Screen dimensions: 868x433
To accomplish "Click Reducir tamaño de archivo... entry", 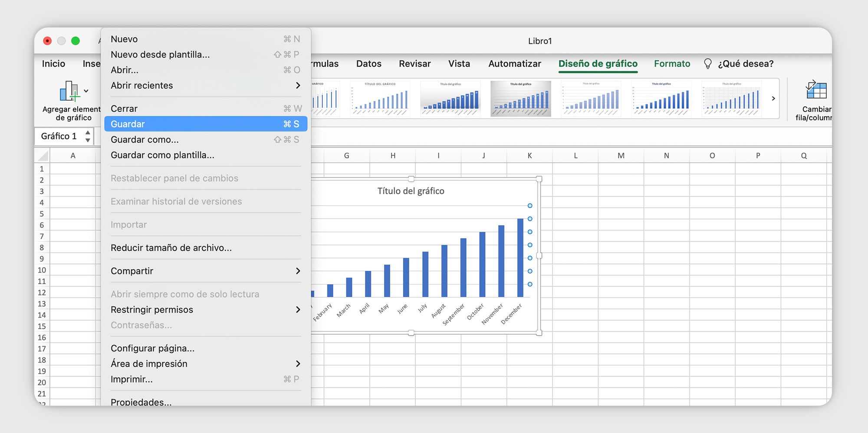I will pyautogui.click(x=206, y=248).
